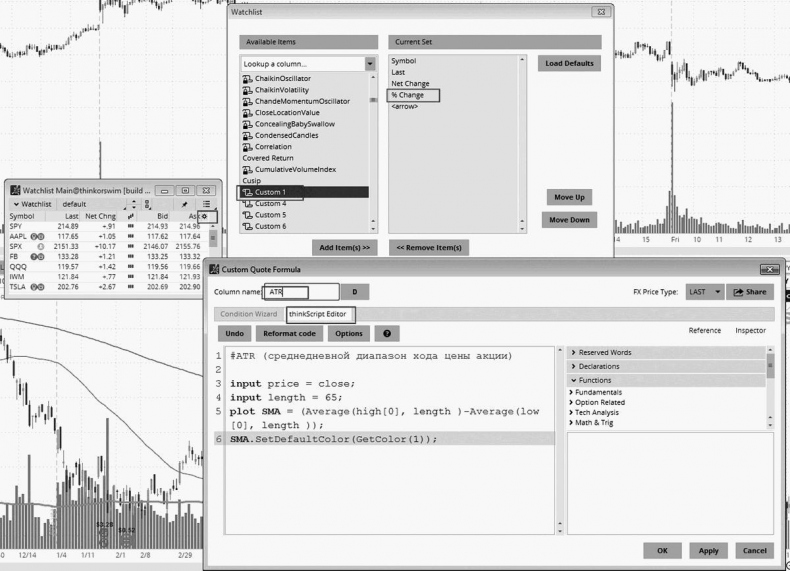Viewport: 790px width, 571px height.
Task: Click the Column name input field
Action: click(x=299, y=292)
